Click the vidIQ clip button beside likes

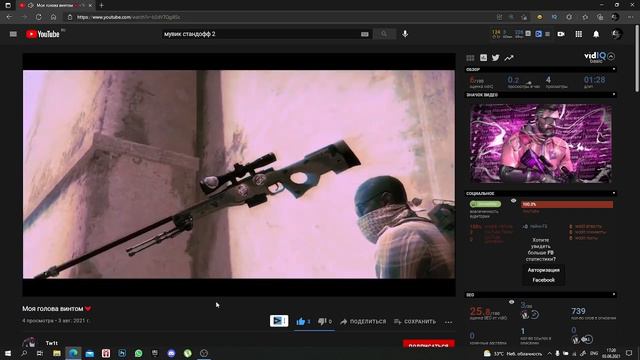[279, 321]
